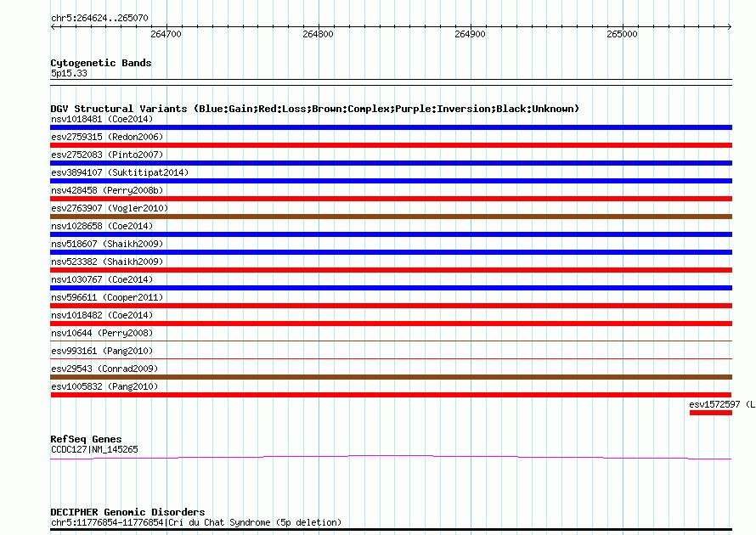This screenshot has width=756, height=535.
Task: Click the DGV Structural Variants track title
Action: (x=315, y=109)
